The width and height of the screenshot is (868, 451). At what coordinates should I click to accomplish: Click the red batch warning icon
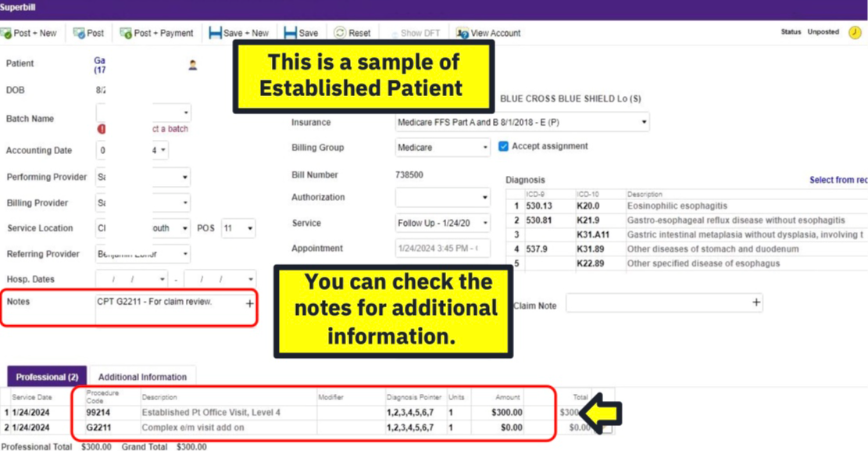(x=102, y=128)
